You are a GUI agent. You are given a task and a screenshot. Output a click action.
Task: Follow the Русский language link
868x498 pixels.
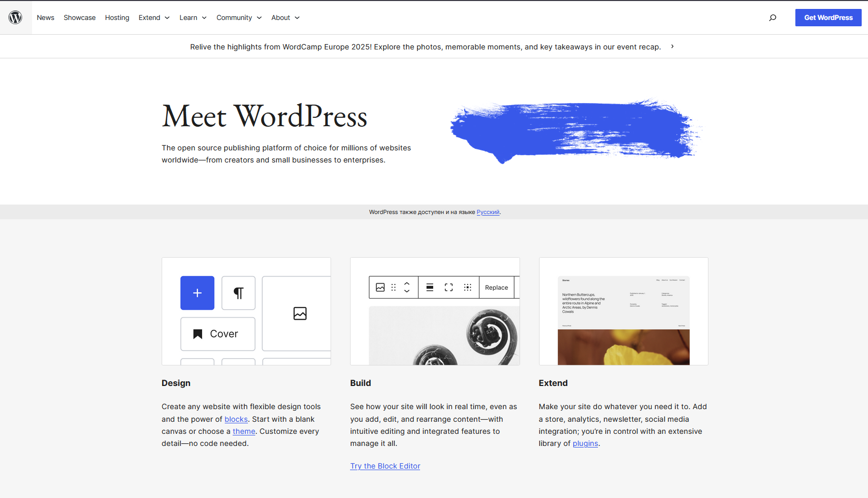tap(488, 212)
